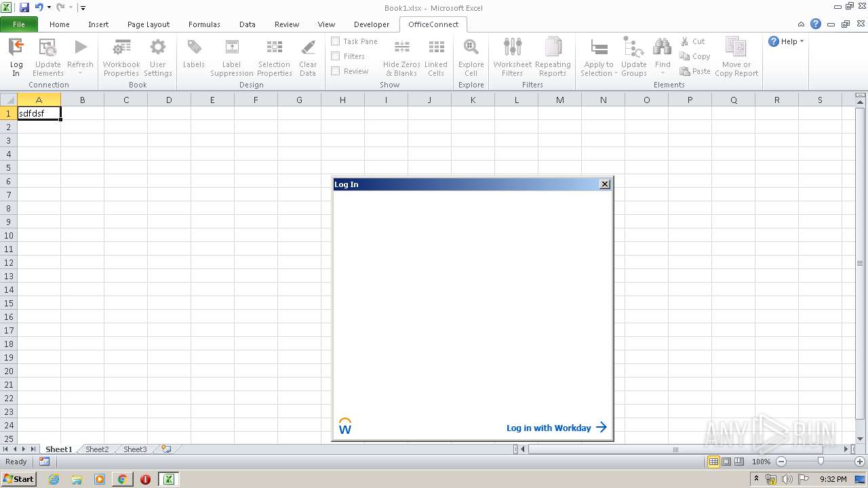Image resolution: width=868 pixels, height=488 pixels.
Task: Open Worksheet Filters
Action: click(x=513, y=57)
